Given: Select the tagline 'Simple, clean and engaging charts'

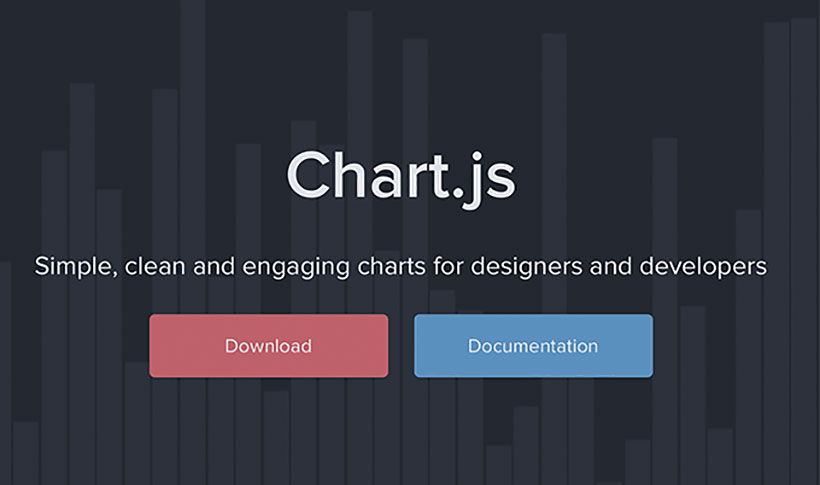Looking at the screenshot, I should coord(230,267).
